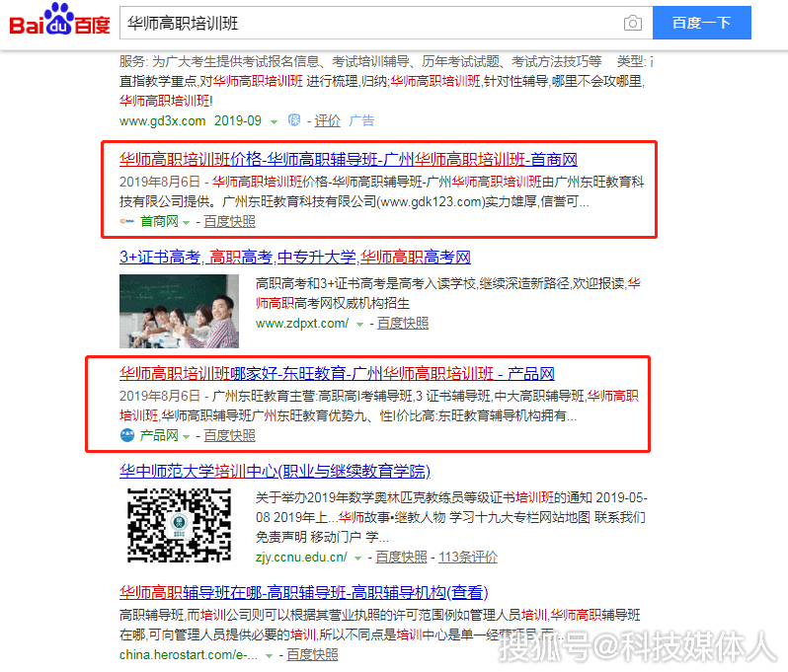788x672 pixels.
Task: Click 产品网 source name
Action: [159, 435]
